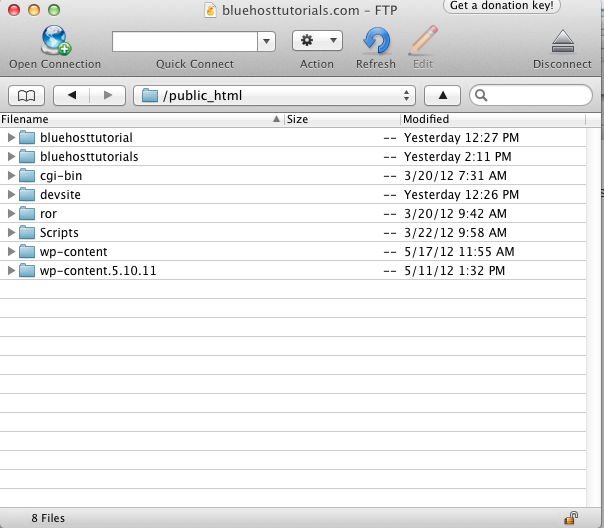Image resolution: width=604 pixels, height=528 pixels.
Task: Click the Edit pencil icon
Action: point(423,40)
